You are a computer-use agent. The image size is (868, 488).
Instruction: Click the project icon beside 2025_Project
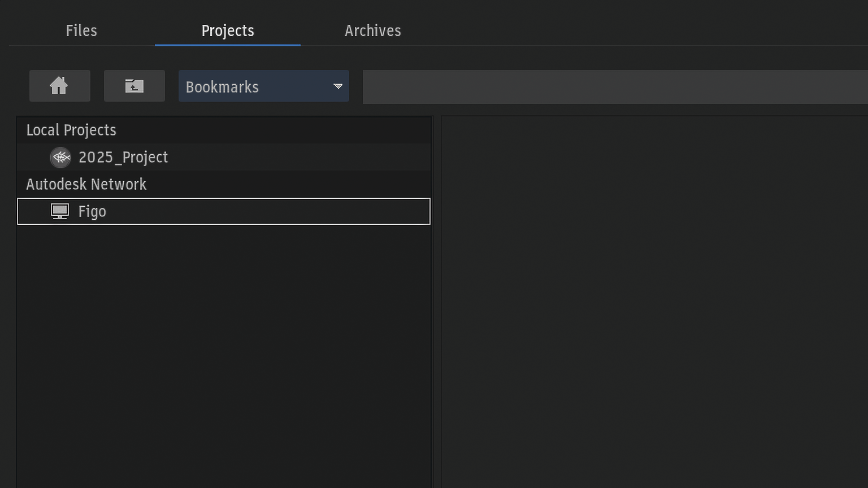60,158
